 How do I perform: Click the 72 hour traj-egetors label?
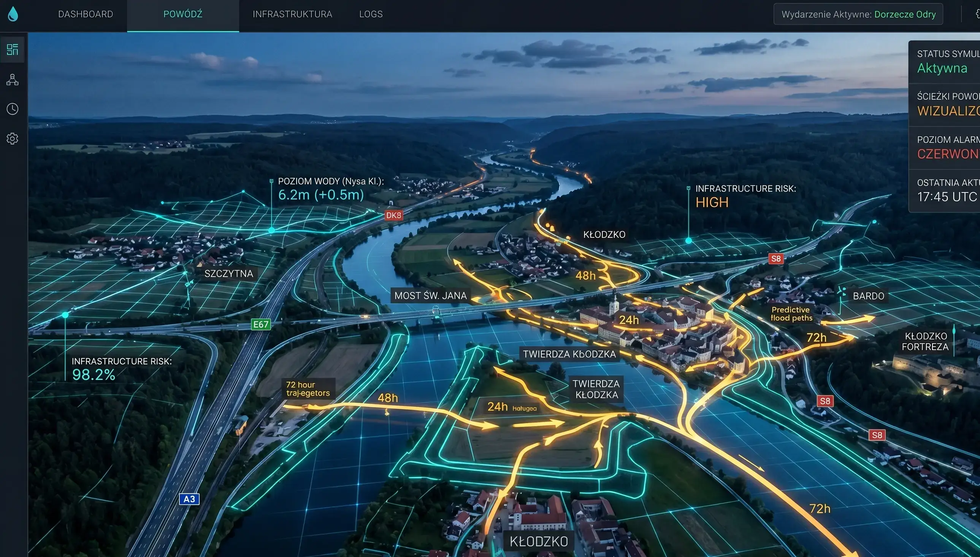click(x=308, y=389)
